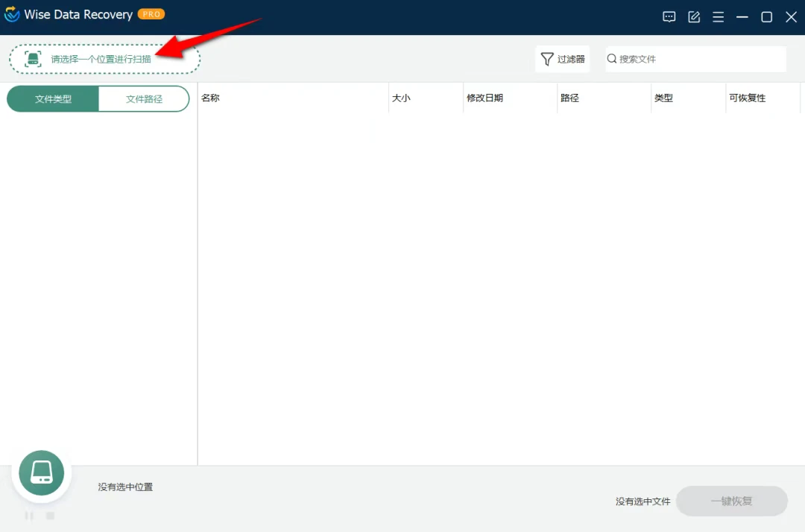Click the edit feedback icon in title bar
This screenshot has height=532, width=805.
[694, 16]
